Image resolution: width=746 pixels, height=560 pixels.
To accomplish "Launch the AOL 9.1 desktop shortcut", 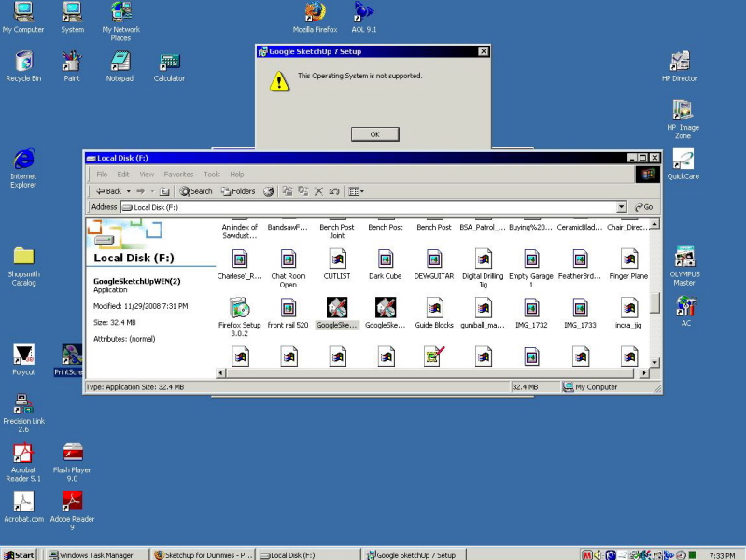I will pyautogui.click(x=364, y=17).
